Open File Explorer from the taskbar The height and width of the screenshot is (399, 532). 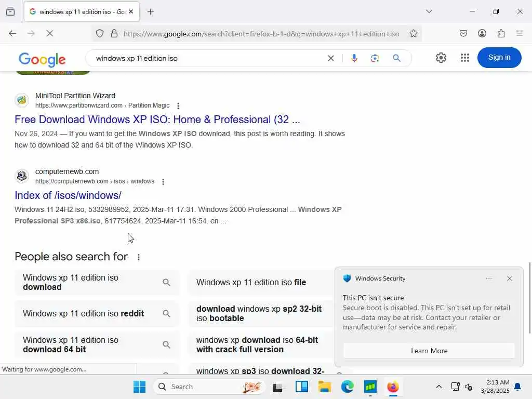pos(324,387)
